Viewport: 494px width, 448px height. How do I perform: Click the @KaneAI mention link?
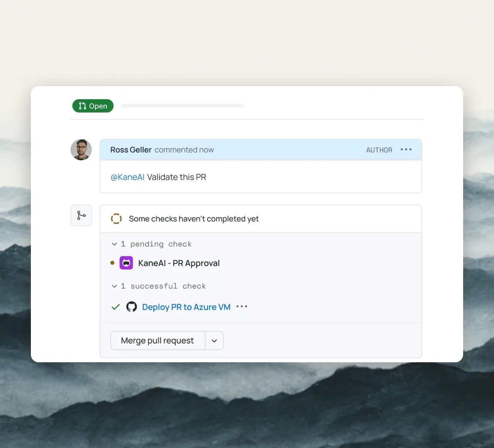pos(127,177)
